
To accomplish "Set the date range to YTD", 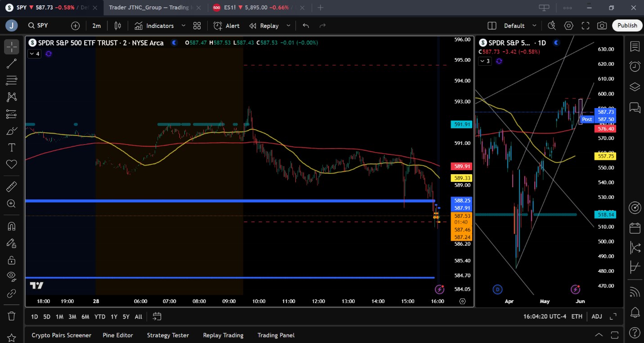I will pos(100,316).
